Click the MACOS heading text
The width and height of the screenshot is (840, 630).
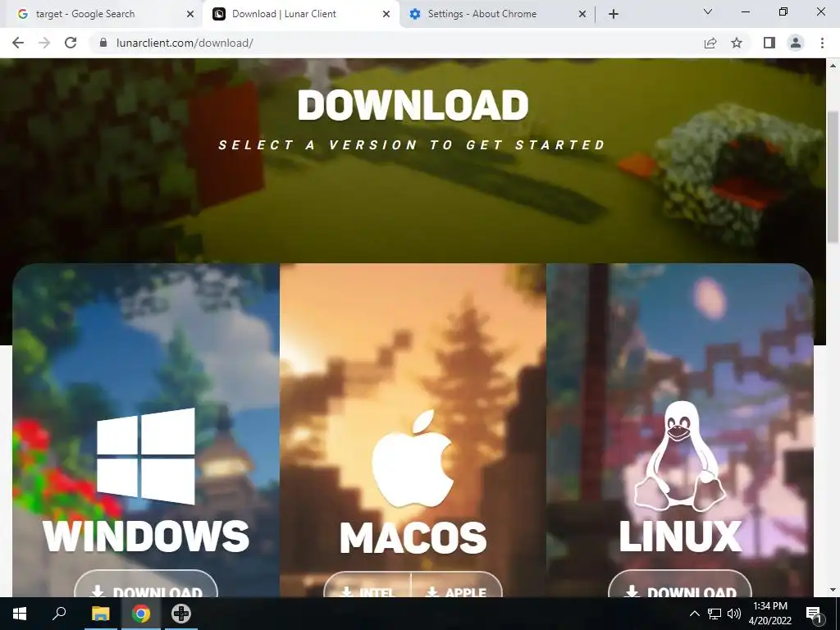click(413, 537)
